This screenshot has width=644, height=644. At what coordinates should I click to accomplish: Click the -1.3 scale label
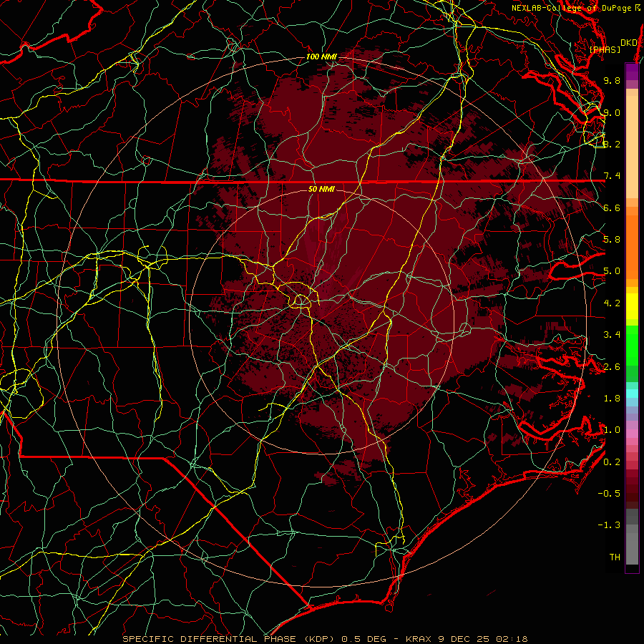click(609, 525)
